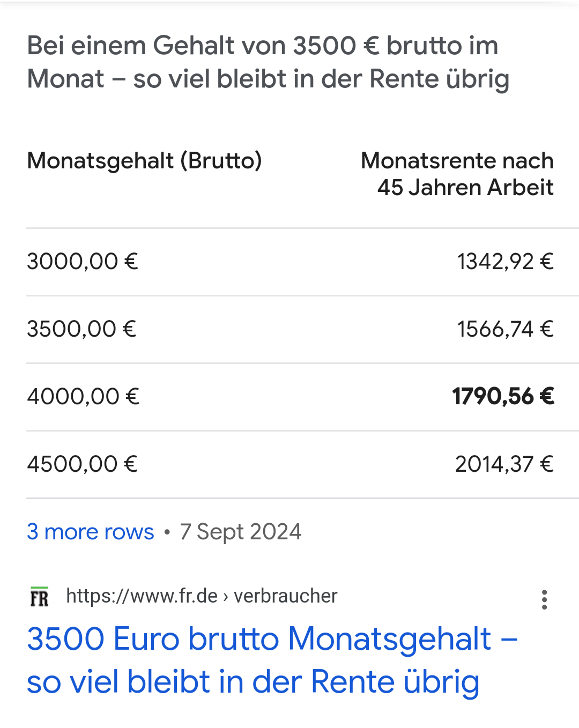
Task: Select the 3500,00 € salary cell
Action: pos(82,329)
